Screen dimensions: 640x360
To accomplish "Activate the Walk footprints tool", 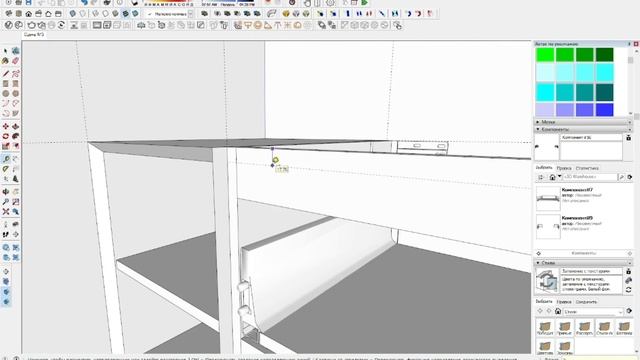I will (x=6, y=234).
